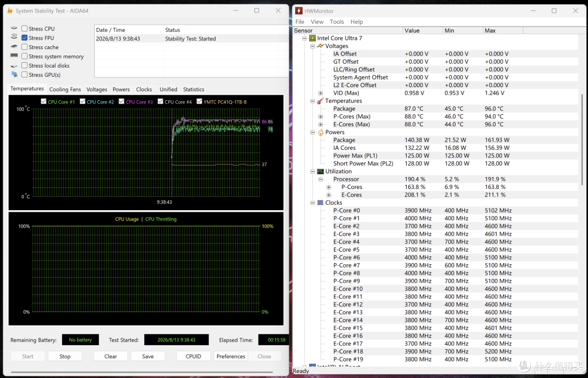The width and height of the screenshot is (588, 378).
Task: Click the Sensor column header
Action: [347, 31]
